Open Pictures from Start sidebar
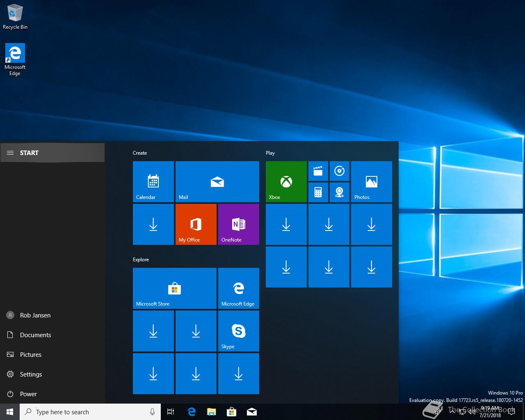The image size is (525, 420). [x=52, y=354]
